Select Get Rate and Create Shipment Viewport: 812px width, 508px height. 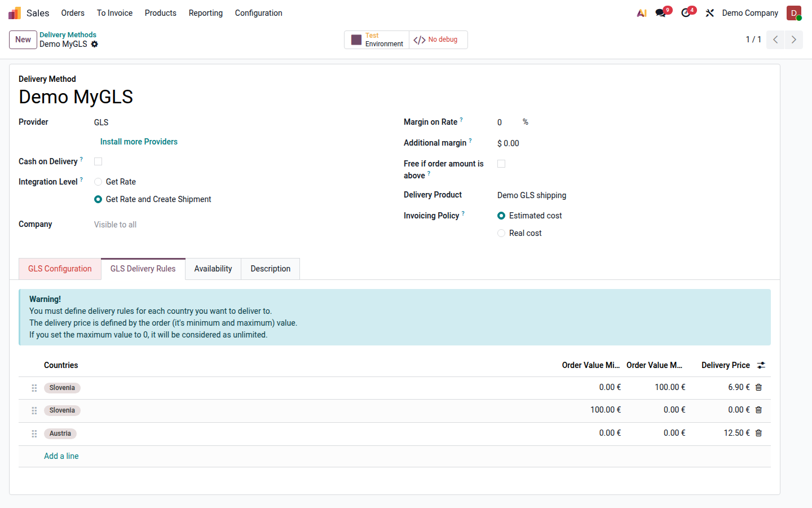[98, 199]
